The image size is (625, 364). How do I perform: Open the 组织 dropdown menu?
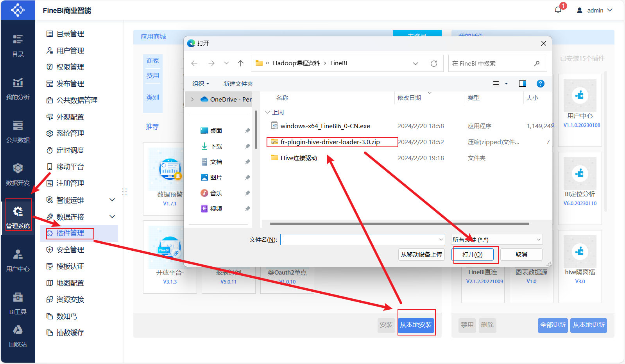201,84
